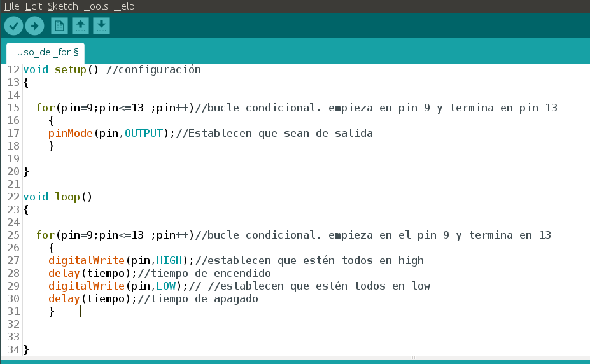The width and height of the screenshot is (590, 364).
Task: Click comment 'estén todos en low'
Action: tap(373, 286)
